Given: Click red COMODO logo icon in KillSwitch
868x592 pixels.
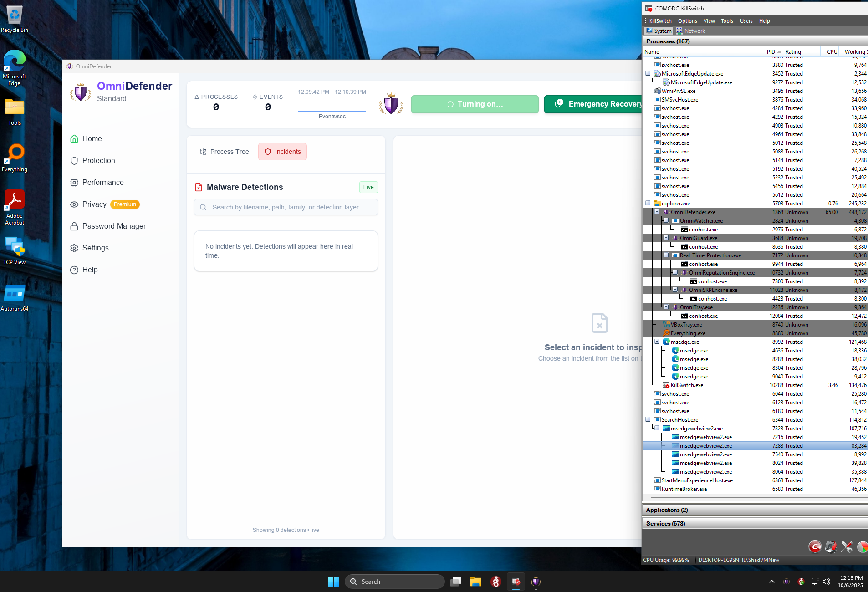Looking at the screenshot, I should [x=815, y=546].
